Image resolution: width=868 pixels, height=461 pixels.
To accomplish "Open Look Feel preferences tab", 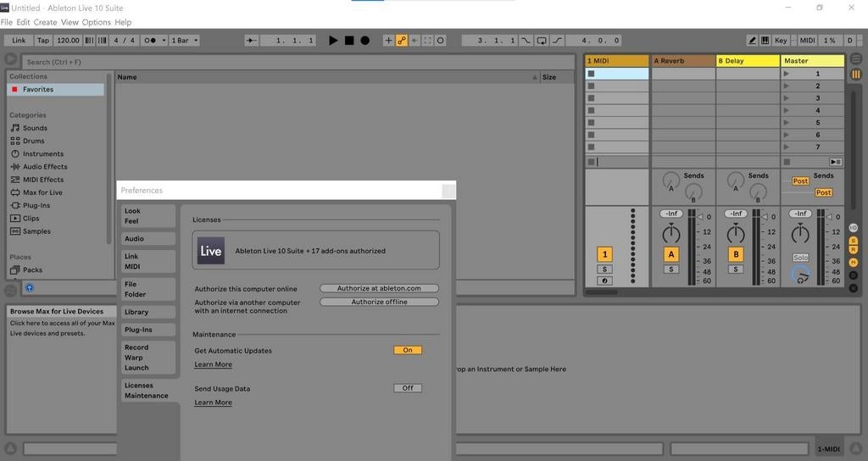I will [x=148, y=216].
